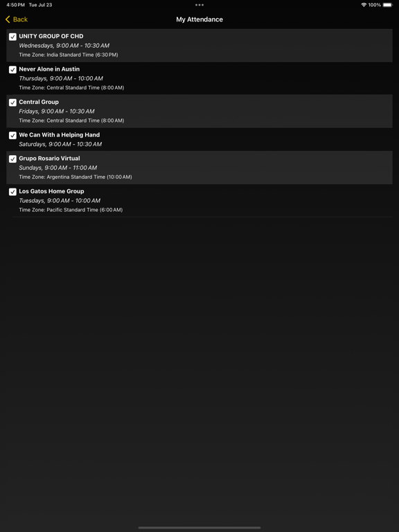This screenshot has width=399, height=532.
Task: Open the three-dot multitasking menu at top
Action: (x=199, y=5)
